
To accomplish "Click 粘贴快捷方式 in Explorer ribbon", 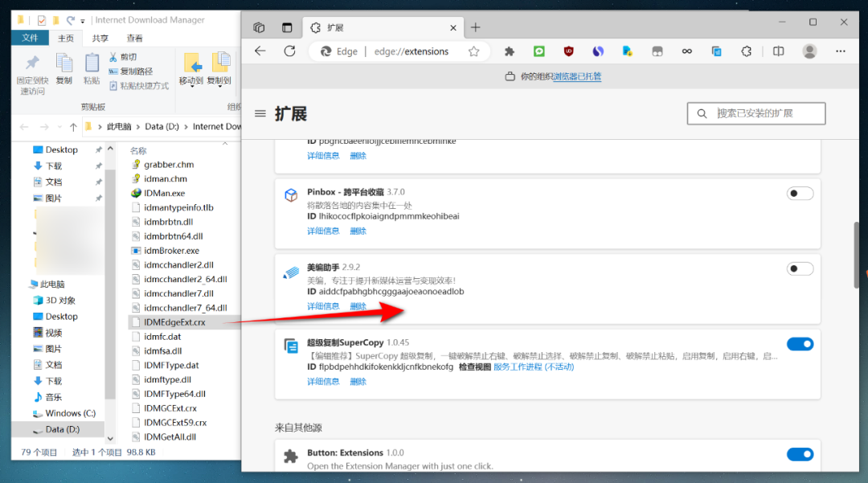I will (x=139, y=86).
